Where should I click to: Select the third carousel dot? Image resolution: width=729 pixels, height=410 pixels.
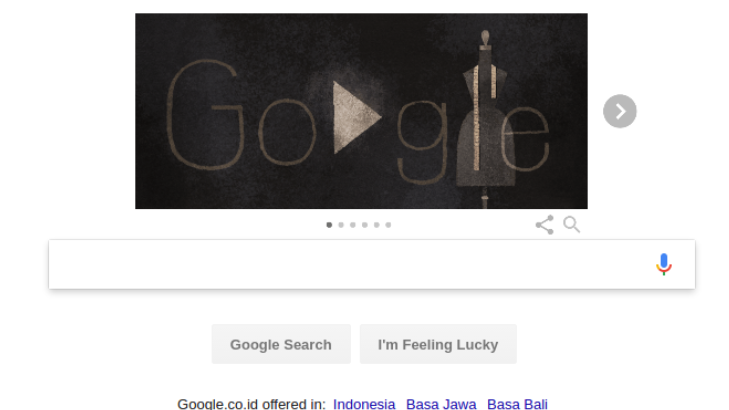point(353,225)
